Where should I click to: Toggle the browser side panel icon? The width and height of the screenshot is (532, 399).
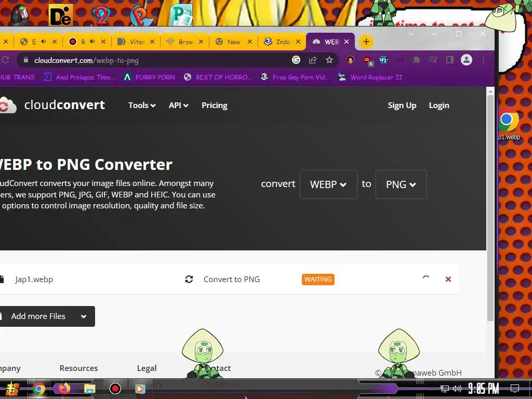pos(449,60)
